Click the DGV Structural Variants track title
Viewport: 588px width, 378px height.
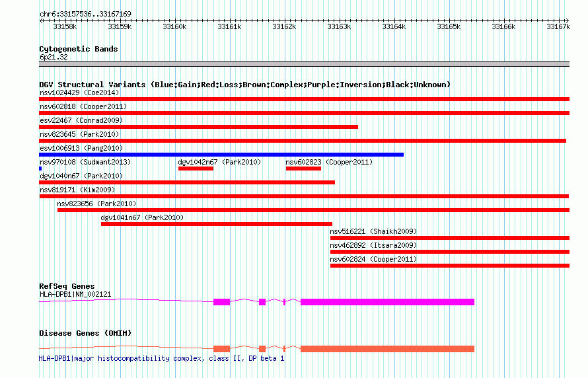tap(245, 85)
